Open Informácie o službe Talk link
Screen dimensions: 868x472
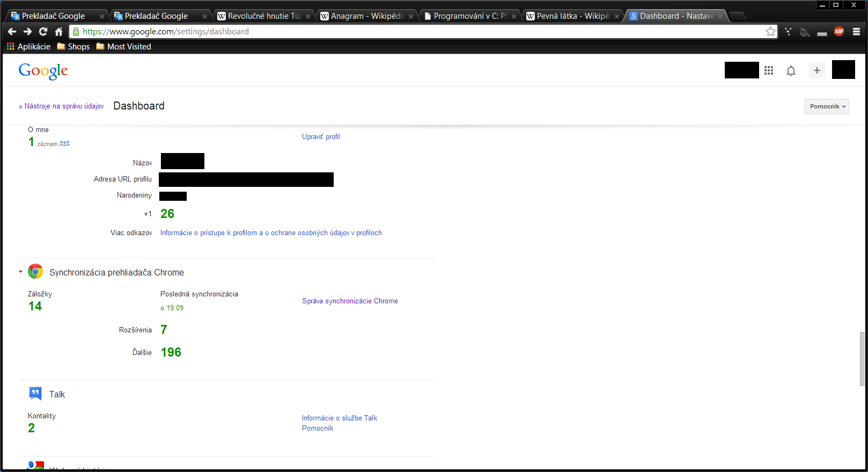(x=340, y=418)
